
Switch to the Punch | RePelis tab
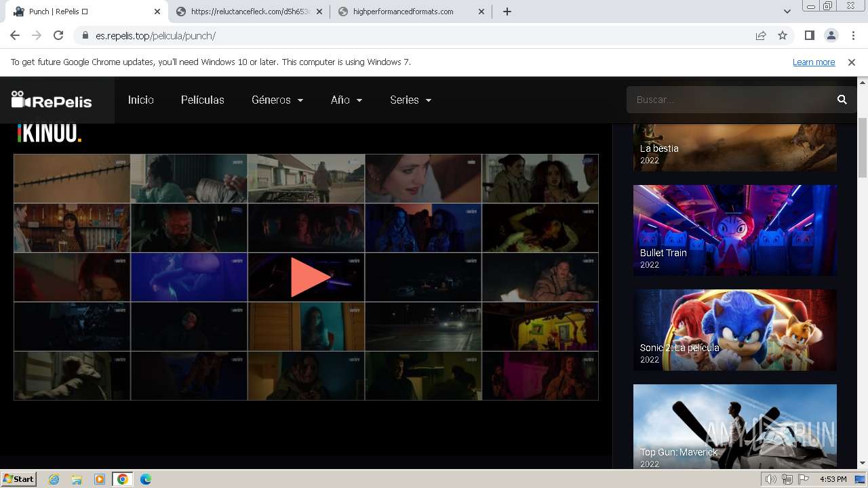click(86, 12)
